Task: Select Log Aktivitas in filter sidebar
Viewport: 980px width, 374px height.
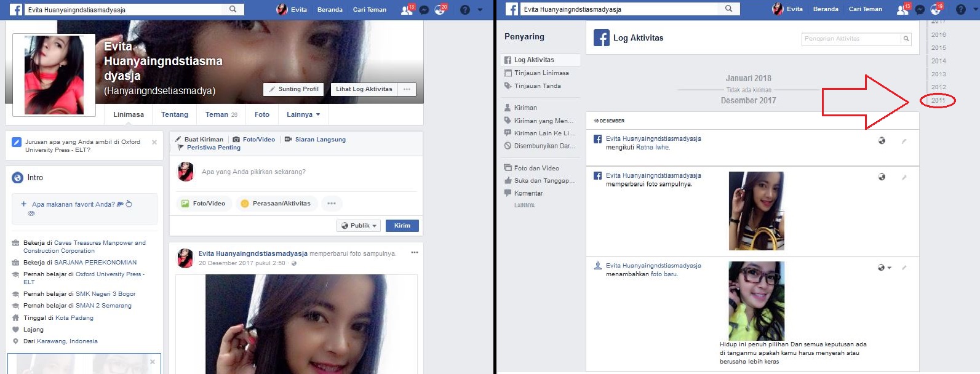Action: coord(540,60)
